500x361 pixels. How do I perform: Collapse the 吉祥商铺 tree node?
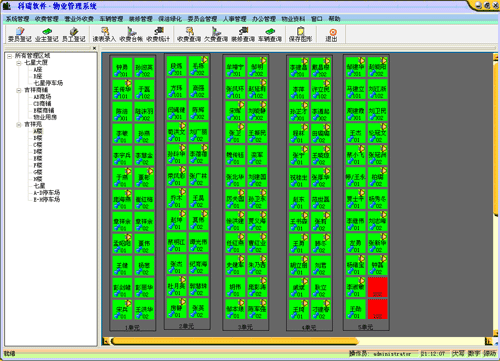(19, 90)
